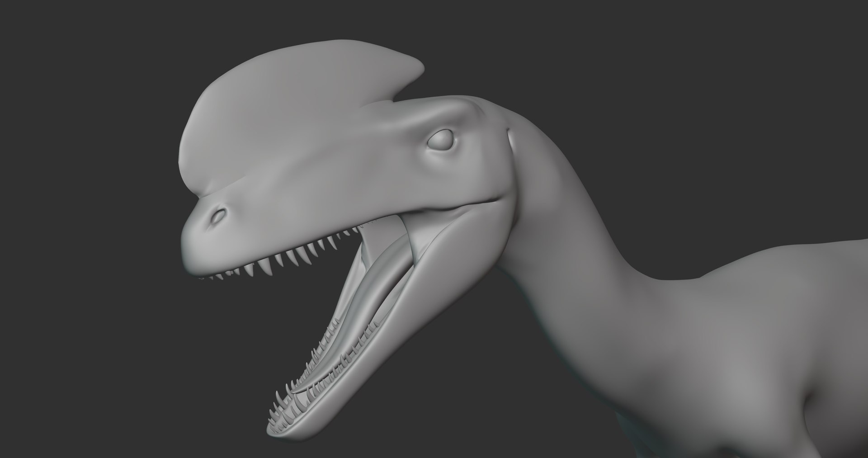Screen dimensions: 868x458
Task: Click the dinosaur model's nostril
Action: pos(218,217)
